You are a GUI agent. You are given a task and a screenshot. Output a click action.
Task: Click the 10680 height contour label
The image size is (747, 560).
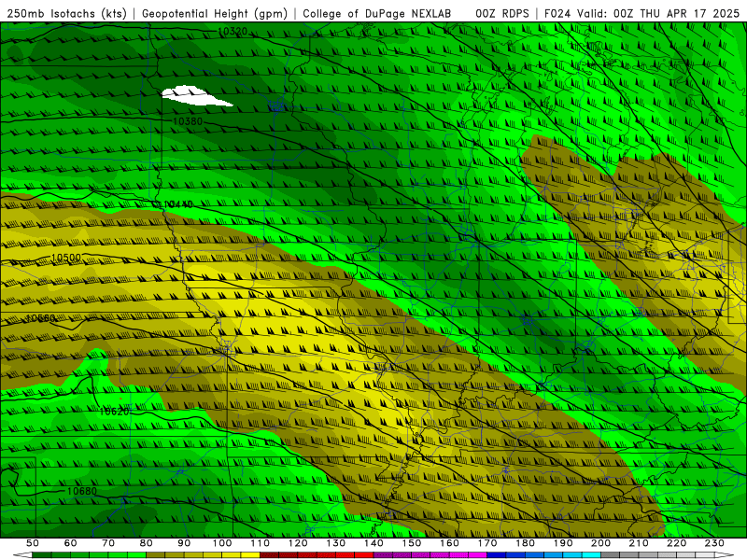pyautogui.click(x=82, y=491)
